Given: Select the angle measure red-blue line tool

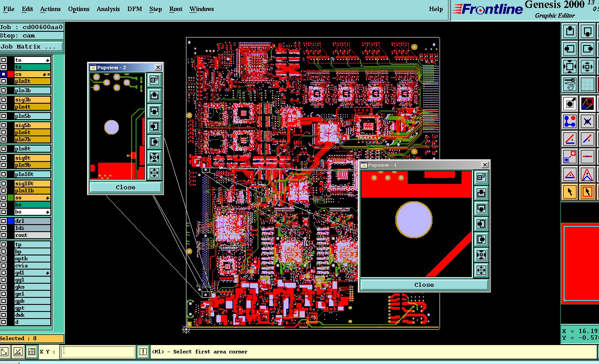Looking at the screenshot, I should tap(570, 139).
